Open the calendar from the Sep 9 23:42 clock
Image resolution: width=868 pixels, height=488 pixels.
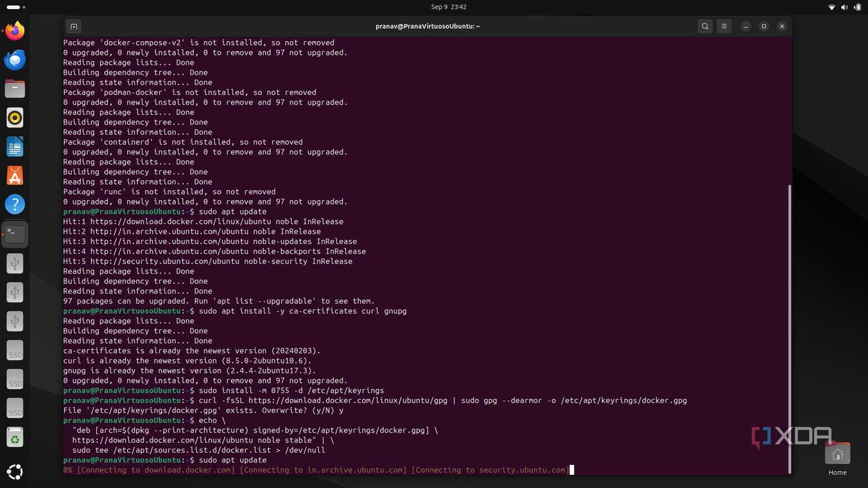(x=448, y=7)
